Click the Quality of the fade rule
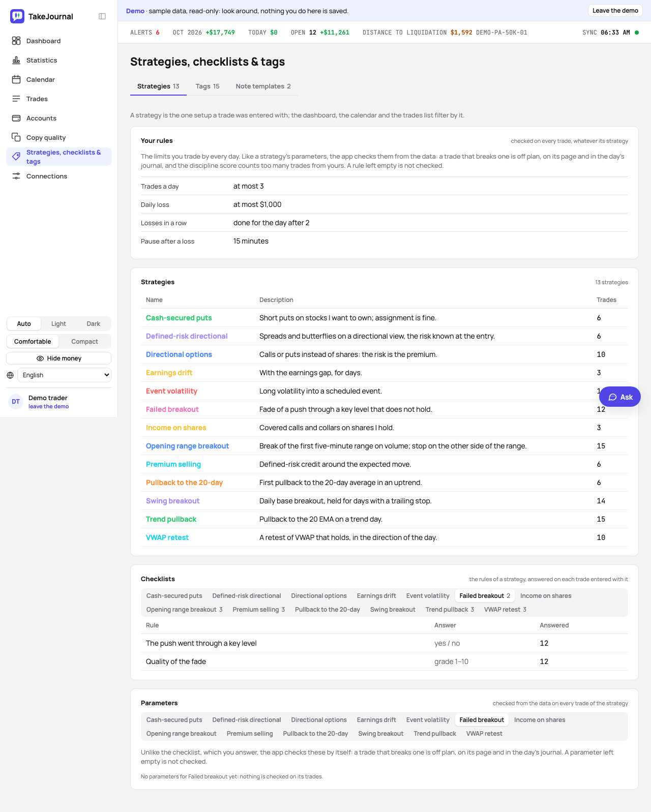The height and width of the screenshot is (812, 651). click(x=176, y=661)
